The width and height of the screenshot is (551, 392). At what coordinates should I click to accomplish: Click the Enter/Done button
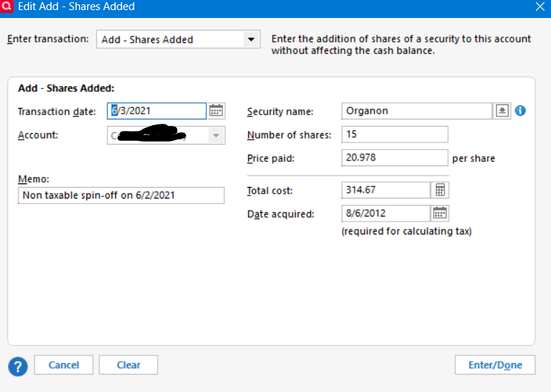pyautogui.click(x=495, y=365)
